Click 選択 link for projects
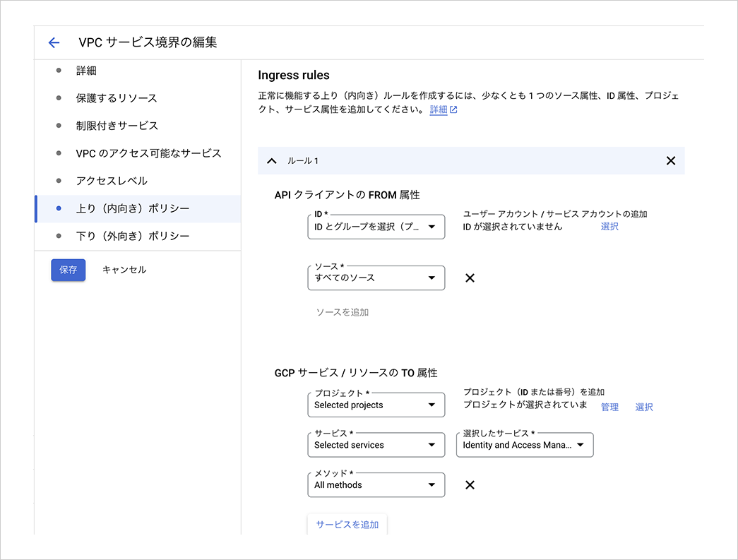The image size is (738, 560). tap(644, 407)
